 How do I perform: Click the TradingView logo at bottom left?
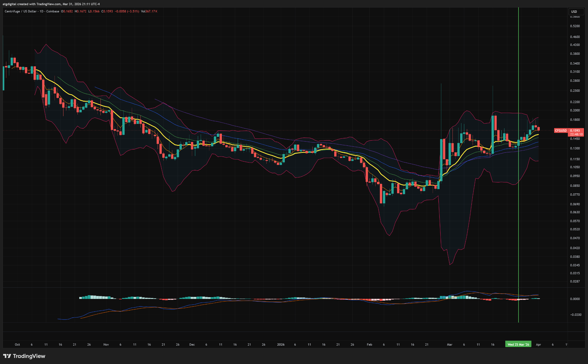tap(24, 356)
